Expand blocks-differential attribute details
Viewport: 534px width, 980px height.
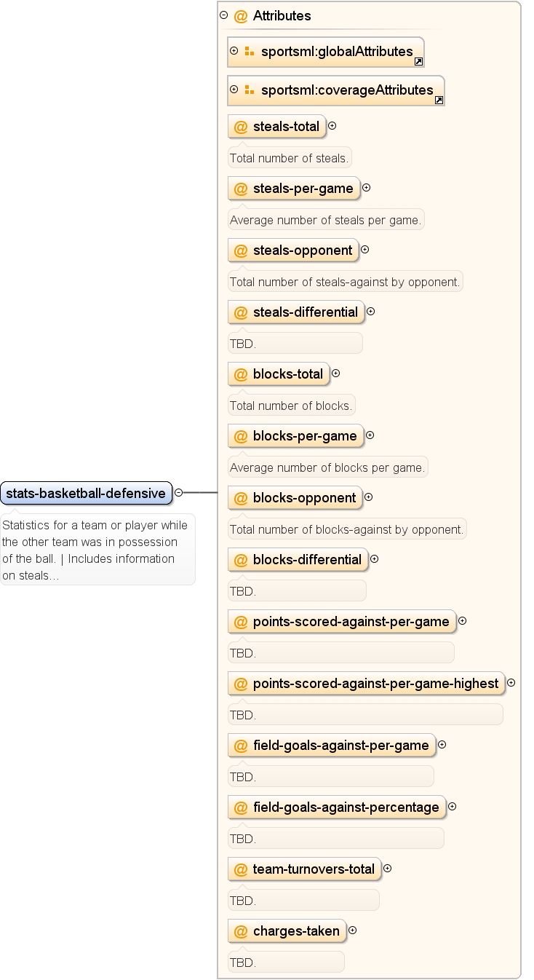375,559
